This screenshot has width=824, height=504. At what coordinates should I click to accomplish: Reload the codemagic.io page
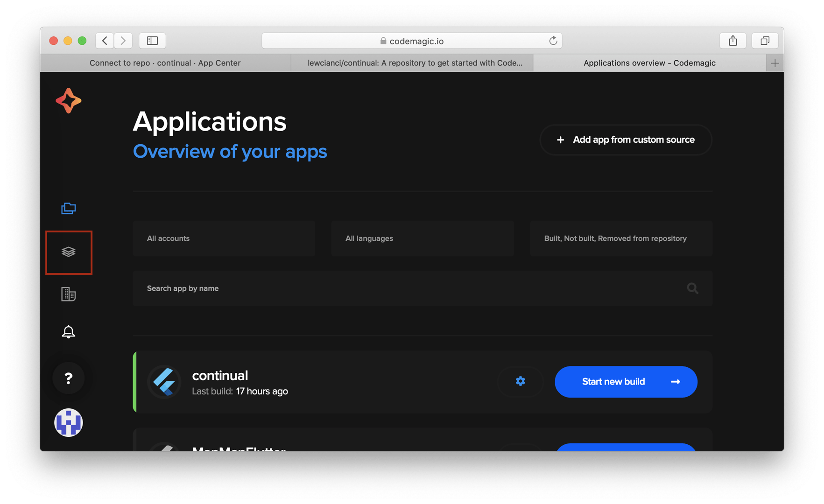click(x=553, y=41)
